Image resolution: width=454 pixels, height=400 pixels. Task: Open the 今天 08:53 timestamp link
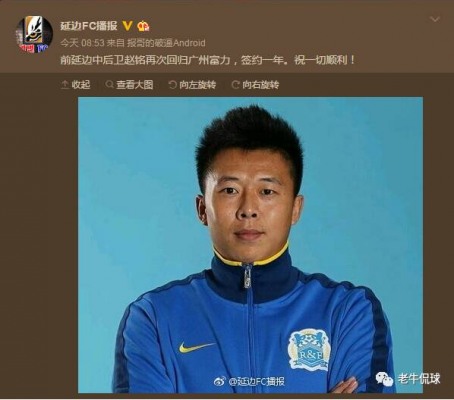click(82, 43)
